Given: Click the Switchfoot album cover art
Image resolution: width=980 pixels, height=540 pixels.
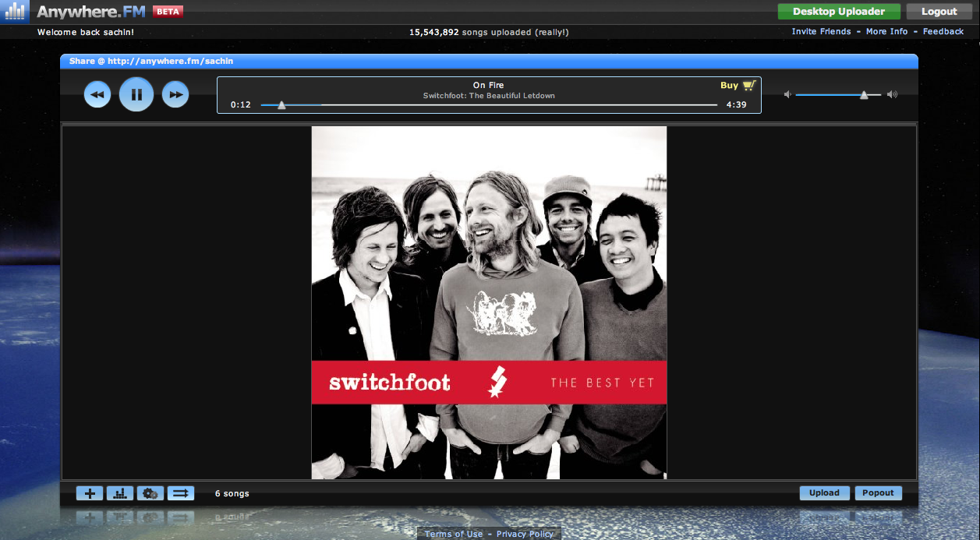Looking at the screenshot, I should (x=489, y=302).
